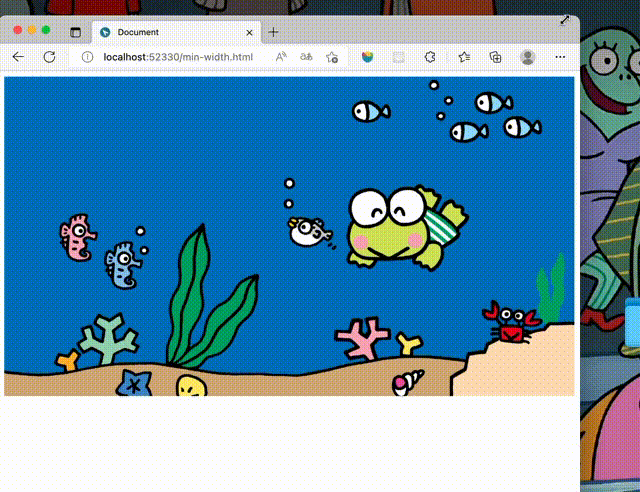
Task: Select the Document tab
Action: [x=177, y=32]
